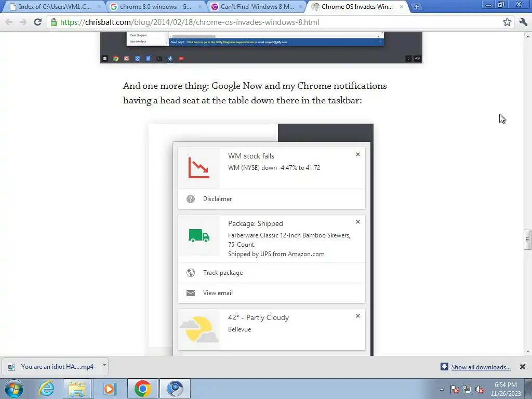Click '42° - Partly Cloudy' heading
Screen dimensions: 532x399
tap(259, 317)
